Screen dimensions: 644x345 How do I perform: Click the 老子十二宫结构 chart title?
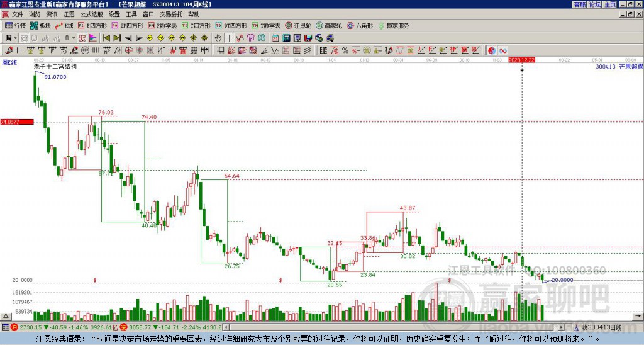(x=55, y=67)
